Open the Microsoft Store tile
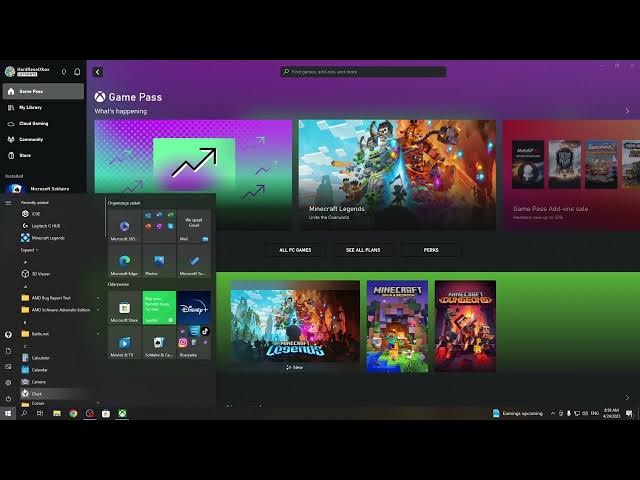The height and width of the screenshot is (480, 640). click(x=124, y=308)
